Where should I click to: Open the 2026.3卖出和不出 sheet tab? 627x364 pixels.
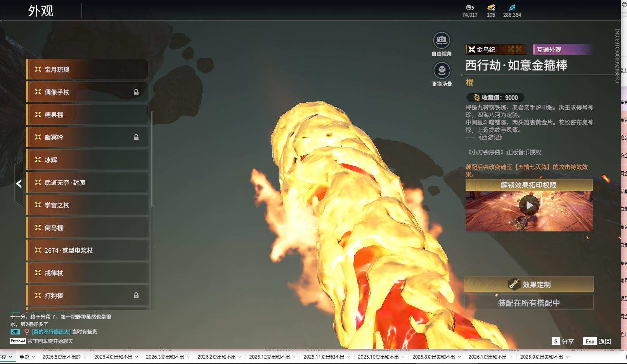click(x=165, y=357)
